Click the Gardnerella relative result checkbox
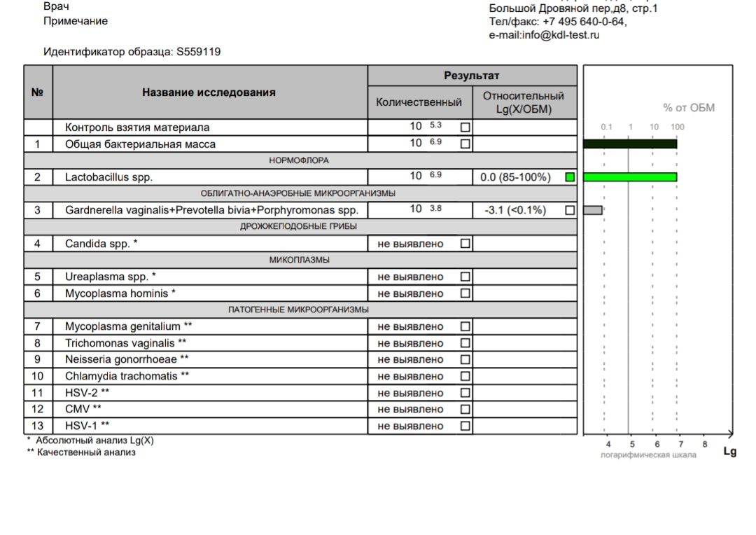This screenshot has width=756, height=535. tap(570, 210)
